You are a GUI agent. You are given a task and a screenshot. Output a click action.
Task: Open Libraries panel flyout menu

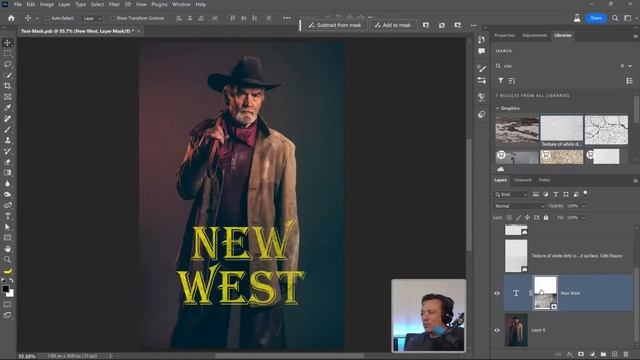635,36
